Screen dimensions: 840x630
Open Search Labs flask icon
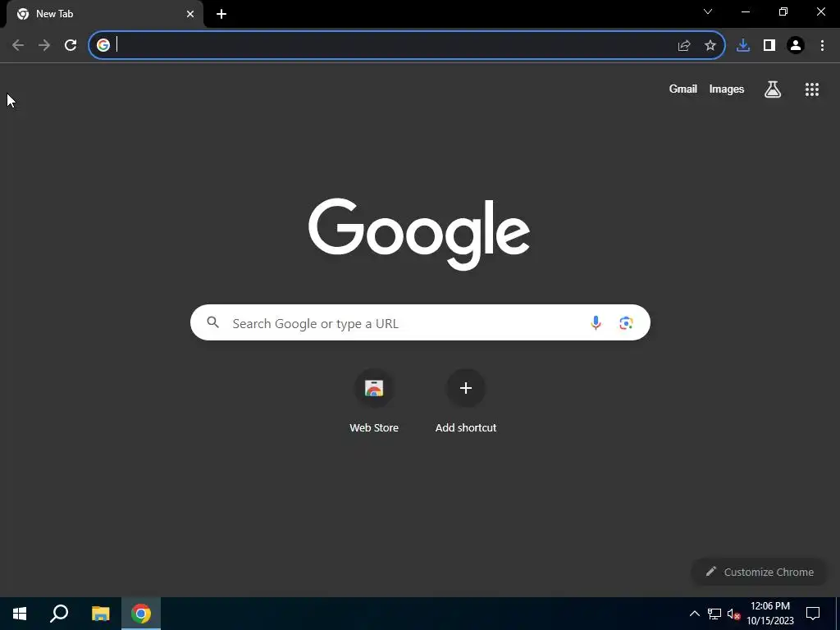click(x=773, y=89)
